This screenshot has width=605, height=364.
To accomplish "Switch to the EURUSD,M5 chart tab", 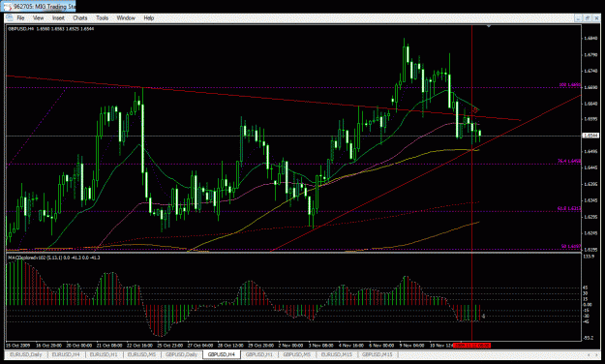I will (141, 354).
